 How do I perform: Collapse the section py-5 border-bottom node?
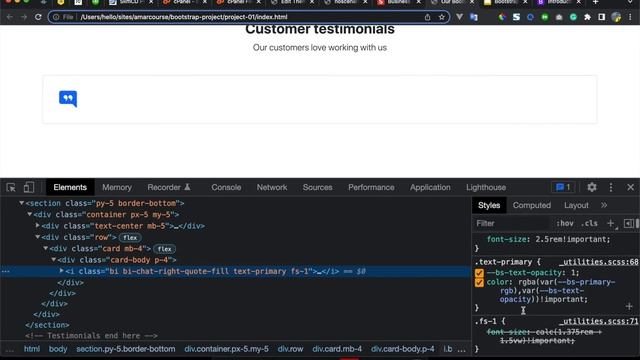(21, 203)
